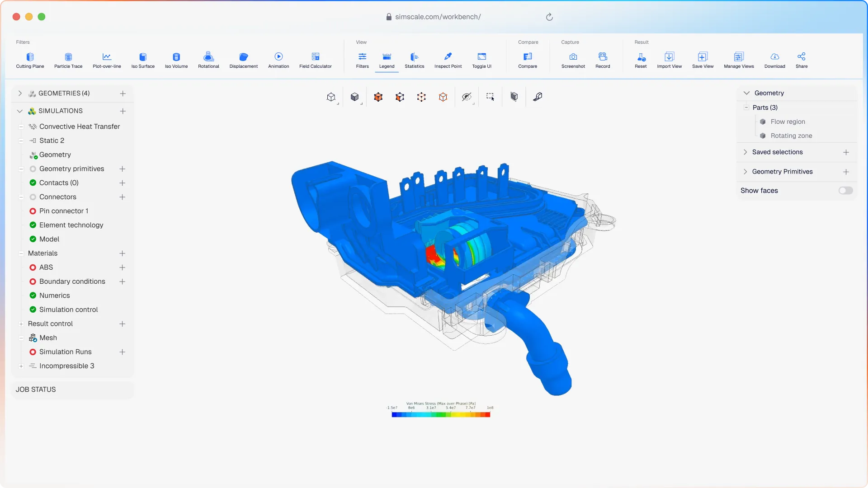Open the Geometry tree item
The image size is (868, 488).
[x=55, y=155]
